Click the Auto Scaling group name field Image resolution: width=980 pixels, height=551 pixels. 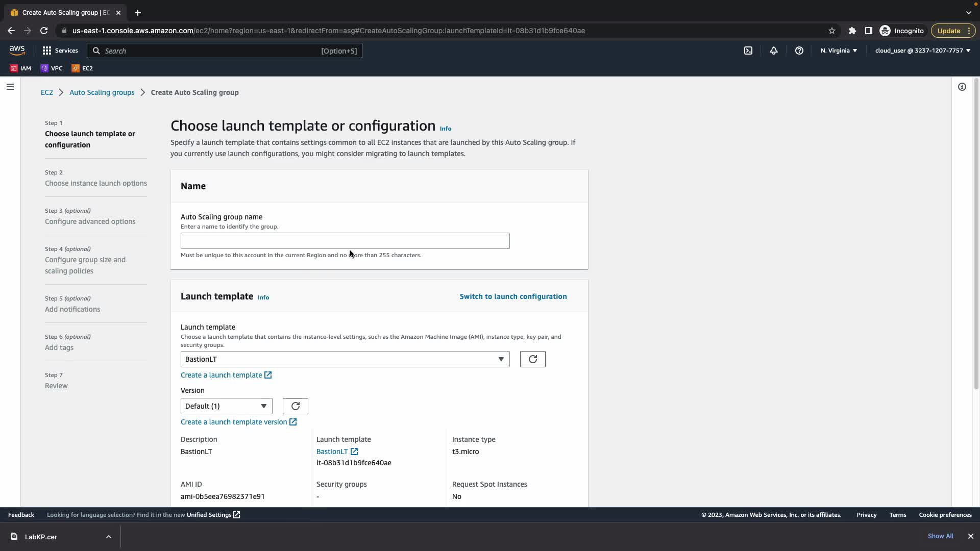(345, 241)
